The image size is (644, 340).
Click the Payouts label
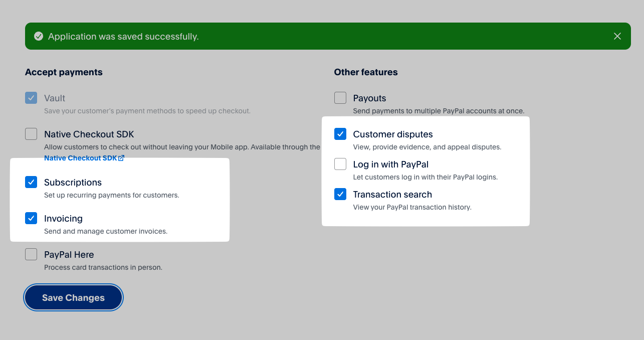point(369,98)
